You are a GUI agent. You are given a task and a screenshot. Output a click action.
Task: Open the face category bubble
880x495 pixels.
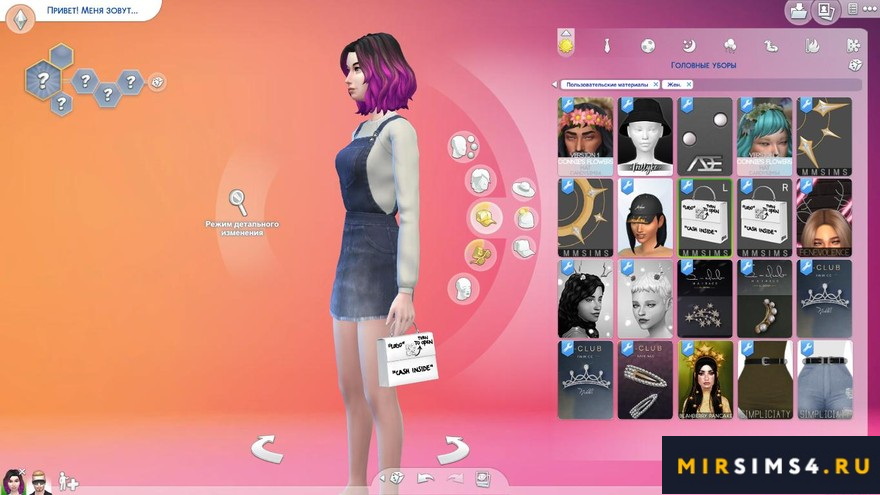coord(464,146)
